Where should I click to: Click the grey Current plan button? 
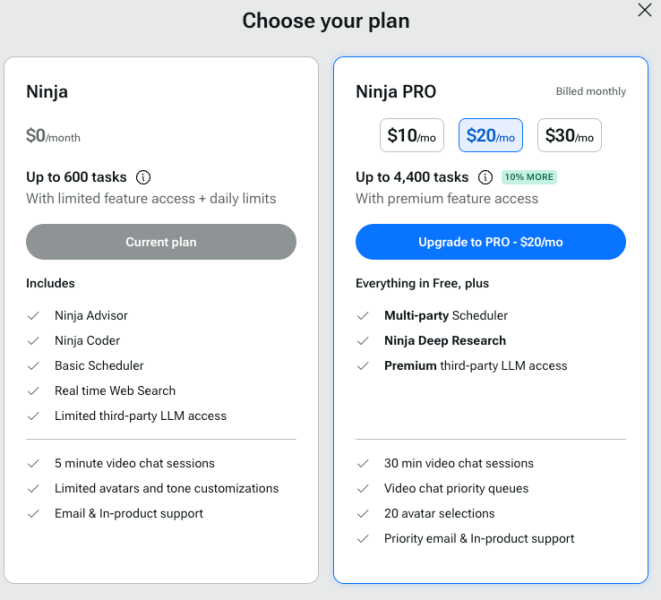tap(161, 242)
